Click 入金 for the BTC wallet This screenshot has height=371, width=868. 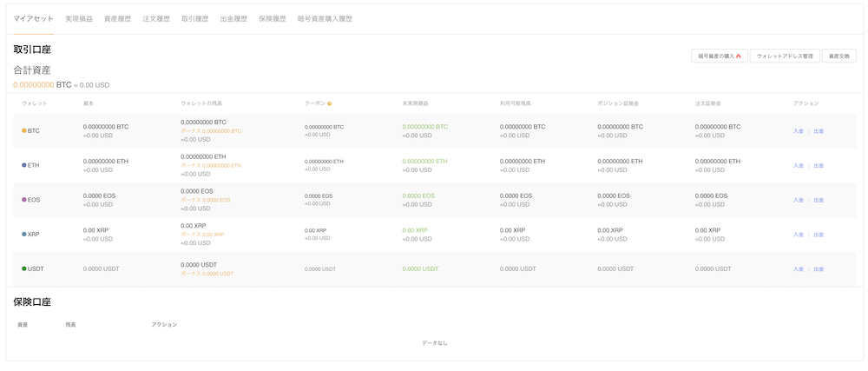click(799, 131)
